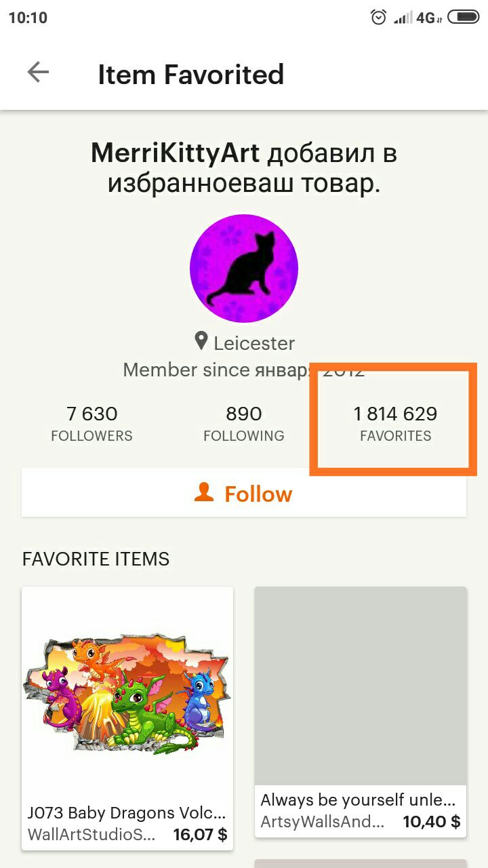Tap the cat silhouette profile avatar
488x868 pixels.
(x=244, y=269)
